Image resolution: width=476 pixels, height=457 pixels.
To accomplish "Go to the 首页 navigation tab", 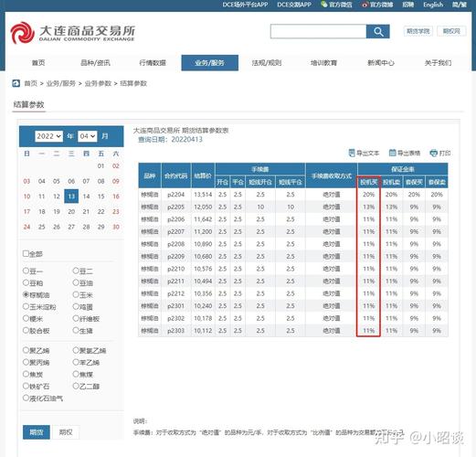I will tap(38, 63).
